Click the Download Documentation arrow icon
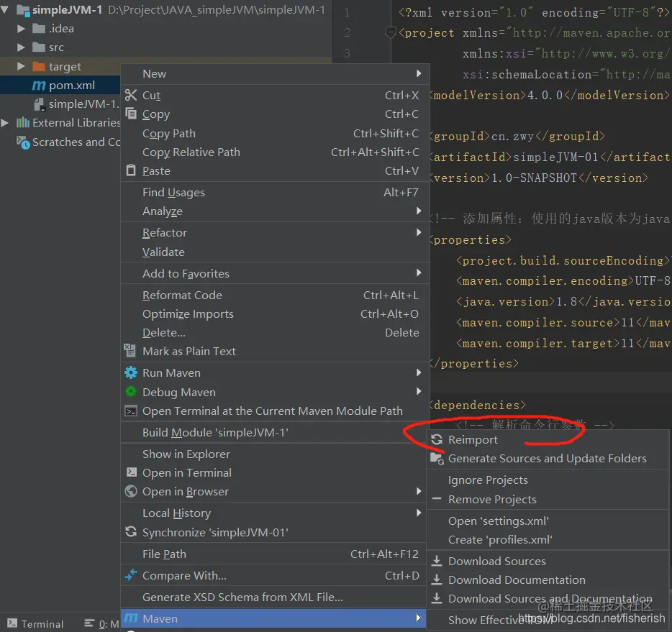The height and width of the screenshot is (632, 672). pos(437,580)
